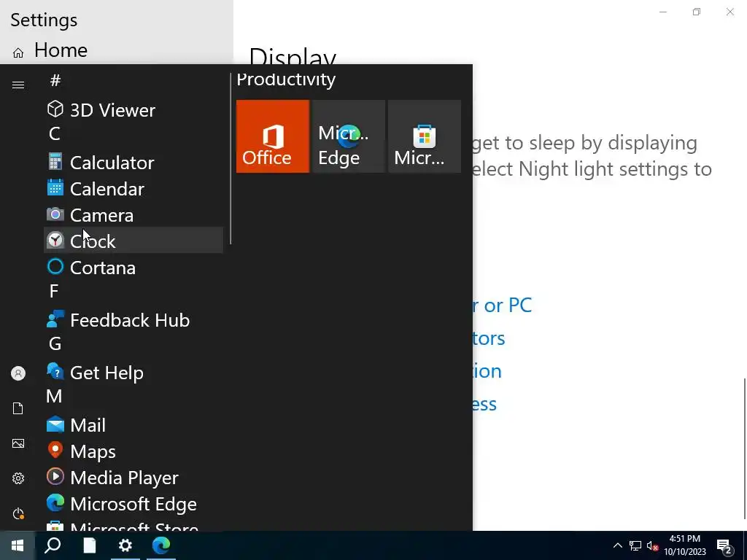This screenshot has height=560, width=747.
Task: Open taskbar Search
Action: (x=53, y=545)
